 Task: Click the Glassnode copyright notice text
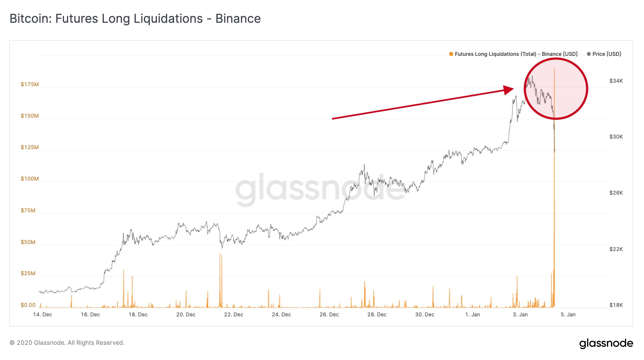click(67, 343)
